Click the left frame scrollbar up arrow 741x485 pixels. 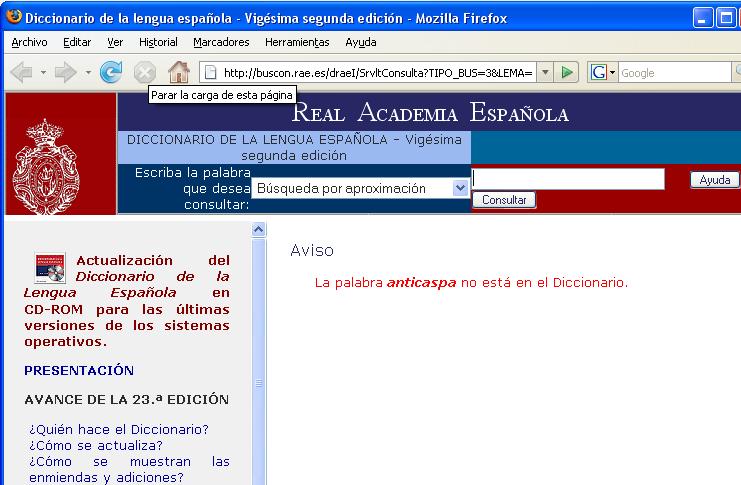tap(259, 229)
